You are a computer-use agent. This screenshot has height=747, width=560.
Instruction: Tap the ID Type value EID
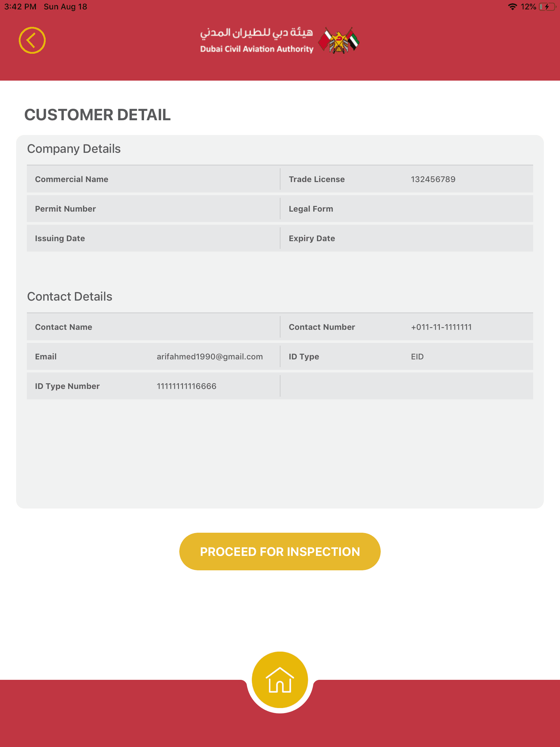pos(417,357)
